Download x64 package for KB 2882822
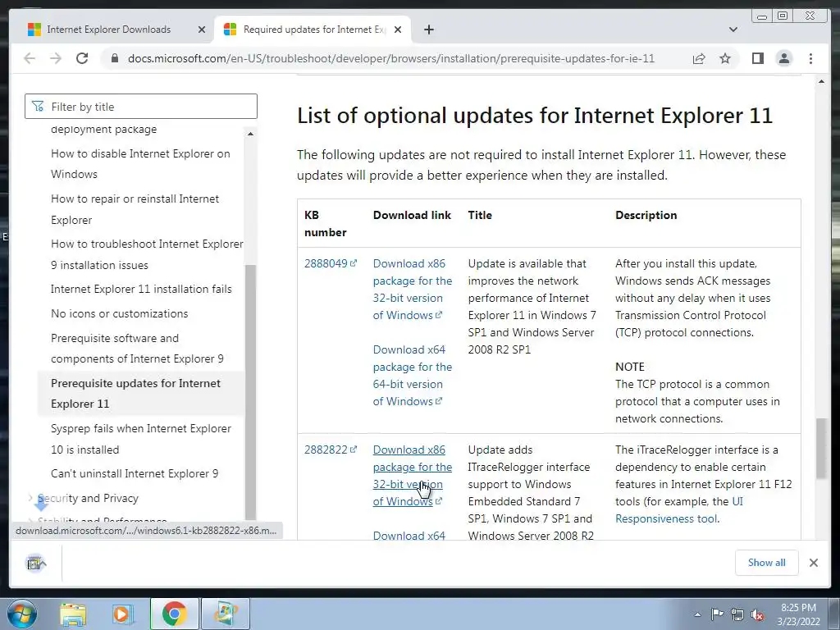Screen dimensions: 840x630 click(x=409, y=536)
